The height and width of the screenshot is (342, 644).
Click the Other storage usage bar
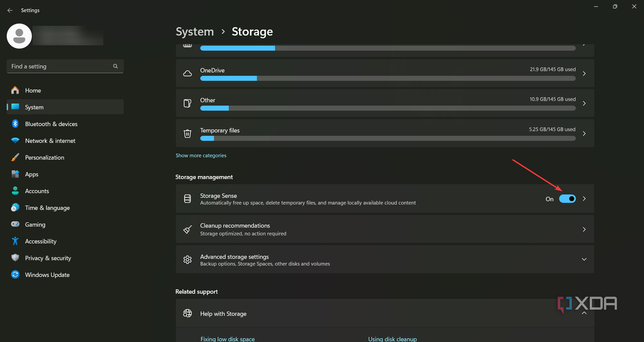point(388,108)
